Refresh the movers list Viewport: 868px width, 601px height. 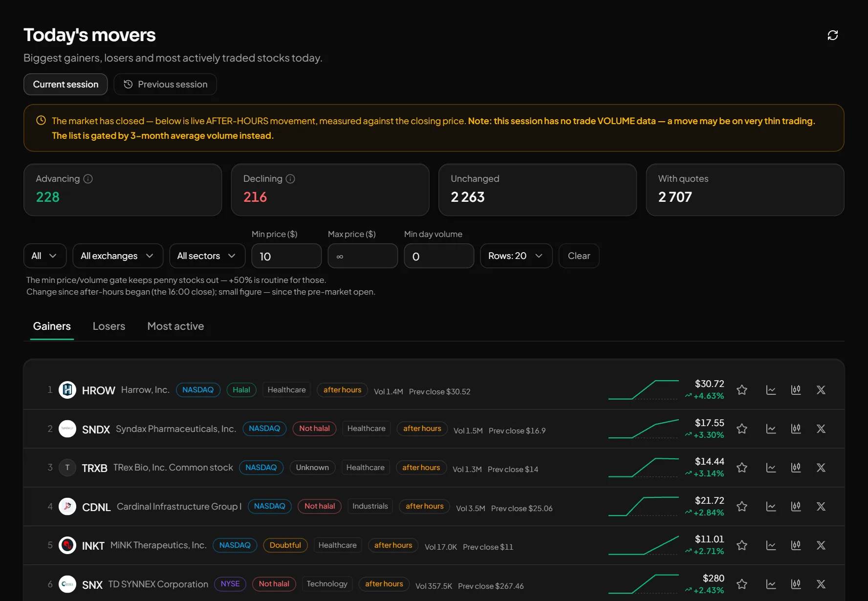tap(833, 35)
